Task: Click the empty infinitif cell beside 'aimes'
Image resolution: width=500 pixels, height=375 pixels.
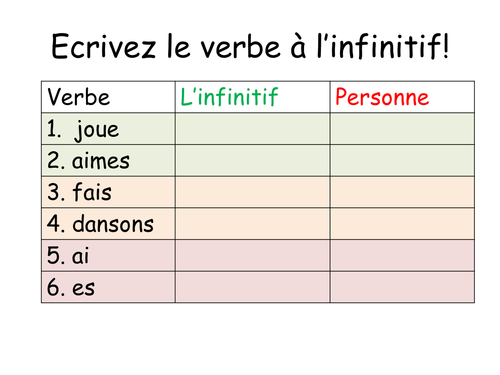Action: [253, 161]
